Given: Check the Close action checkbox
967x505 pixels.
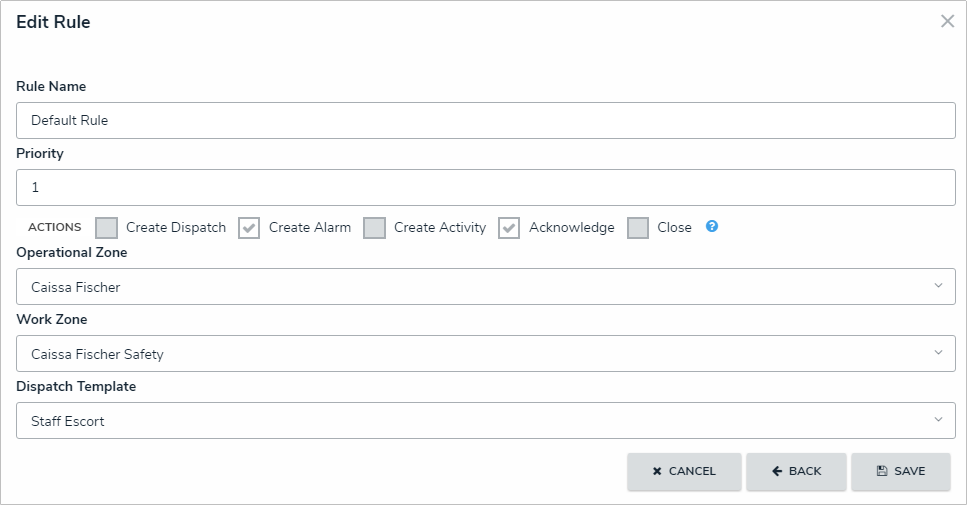Looking at the screenshot, I should pyautogui.click(x=638, y=228).
